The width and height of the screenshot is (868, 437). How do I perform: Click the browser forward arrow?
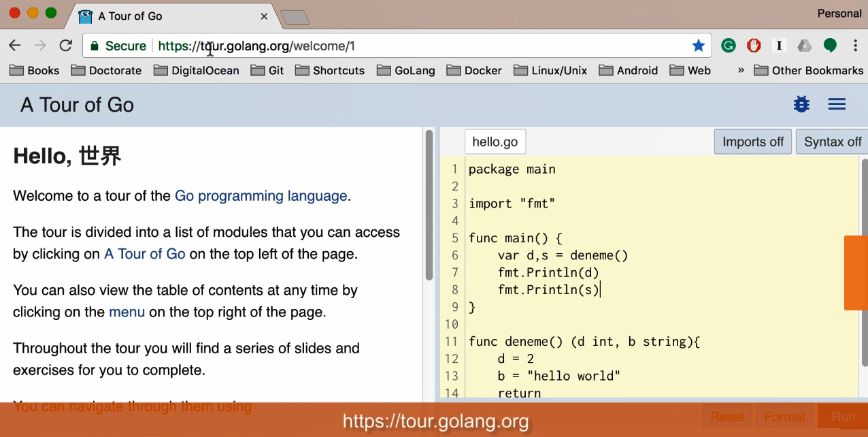click(40, 46)
